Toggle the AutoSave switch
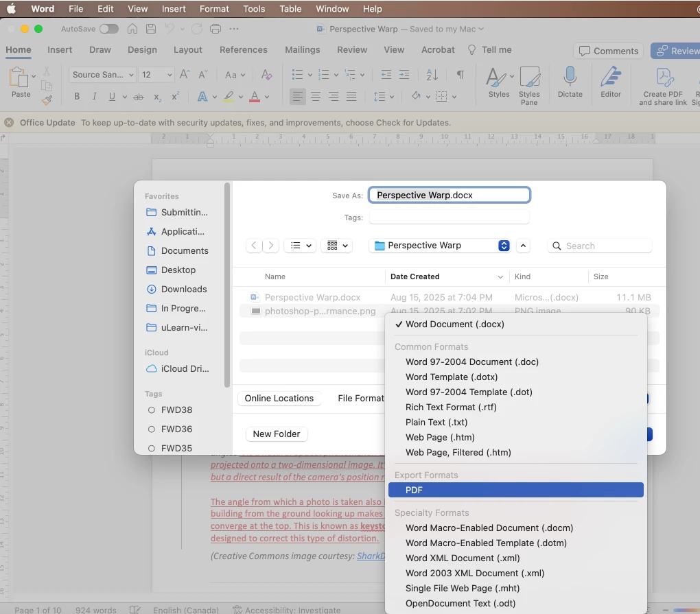This screenshot has width=700, height=614. [x=109, y=29]
